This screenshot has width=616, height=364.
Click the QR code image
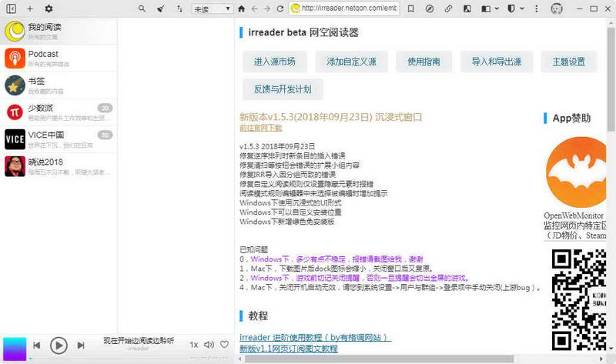click(x=579, y=299)
